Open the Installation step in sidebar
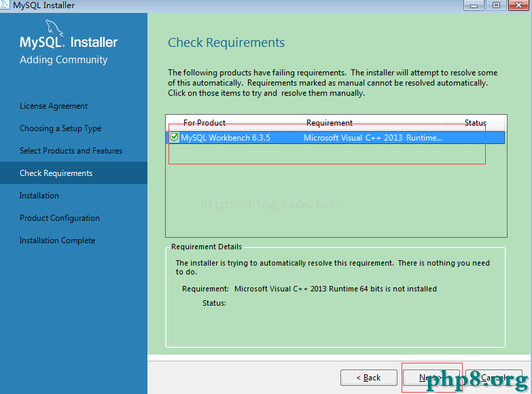Viewport: 532px width, 394px height. tap(39, 196)
